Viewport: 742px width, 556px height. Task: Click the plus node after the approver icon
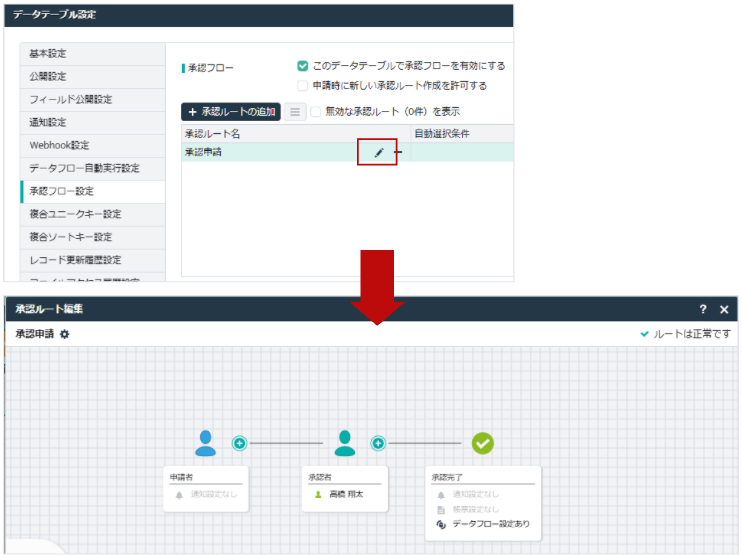click(x=378, y=443)
